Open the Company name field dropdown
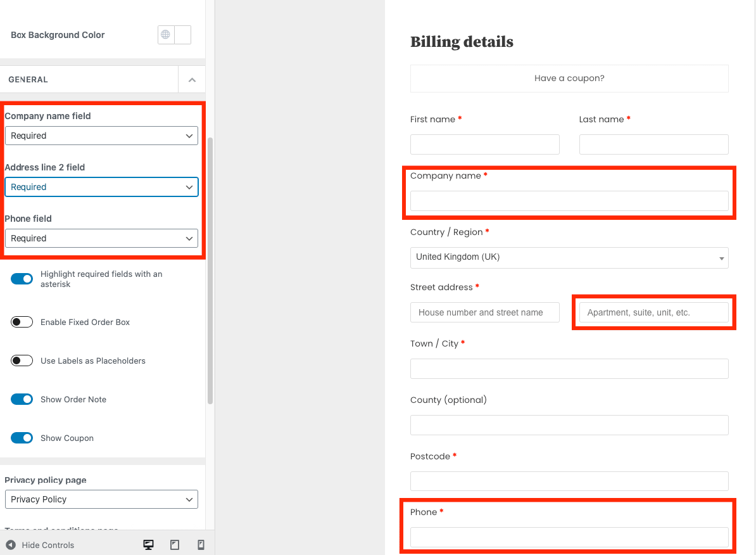 coord(101,136)
